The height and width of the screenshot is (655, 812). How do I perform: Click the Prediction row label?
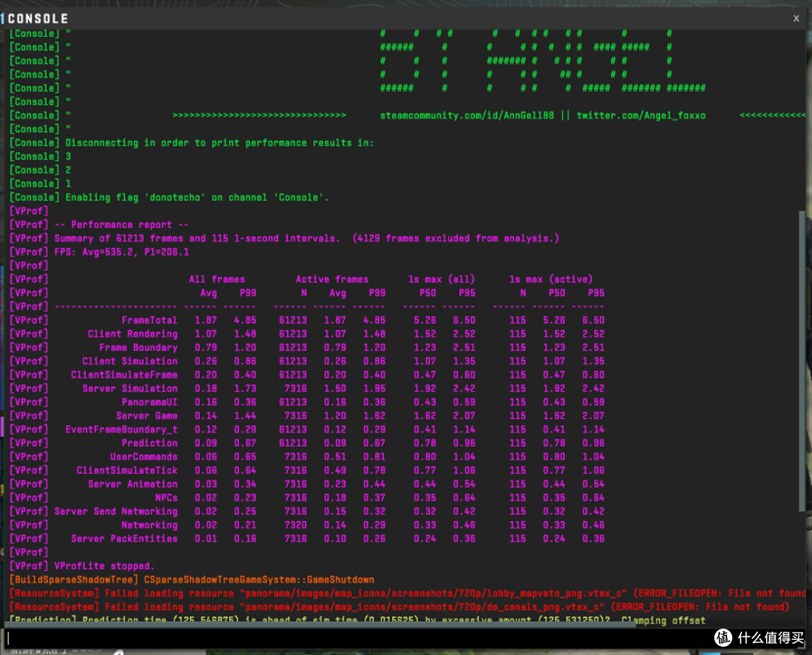(x=149, y=443)
